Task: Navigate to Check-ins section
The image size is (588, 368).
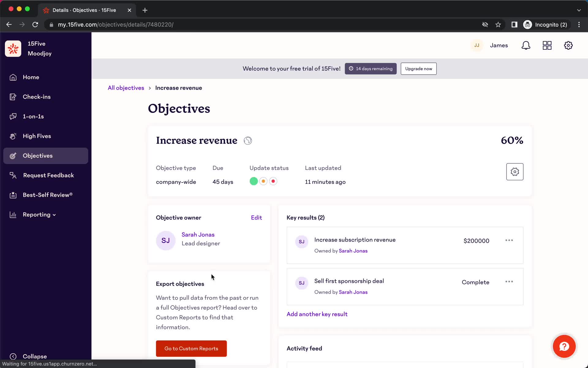Action: (37, 97)
